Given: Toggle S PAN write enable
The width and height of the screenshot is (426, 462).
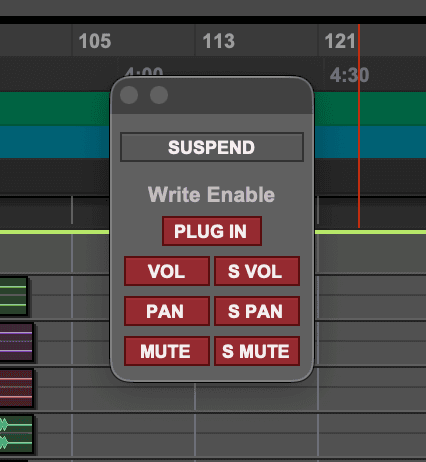Looking at the screenshot, I should click(257, 311).
